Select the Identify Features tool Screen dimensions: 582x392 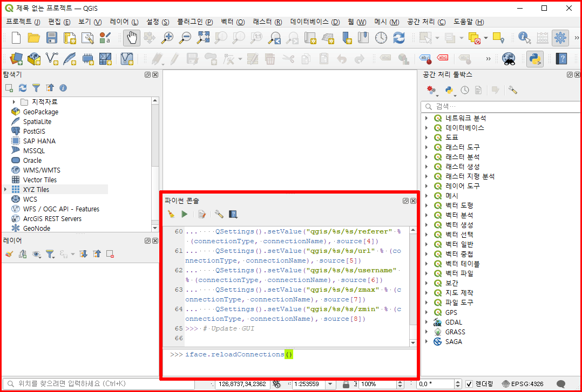pyautogui.click(x=524, y=37)
